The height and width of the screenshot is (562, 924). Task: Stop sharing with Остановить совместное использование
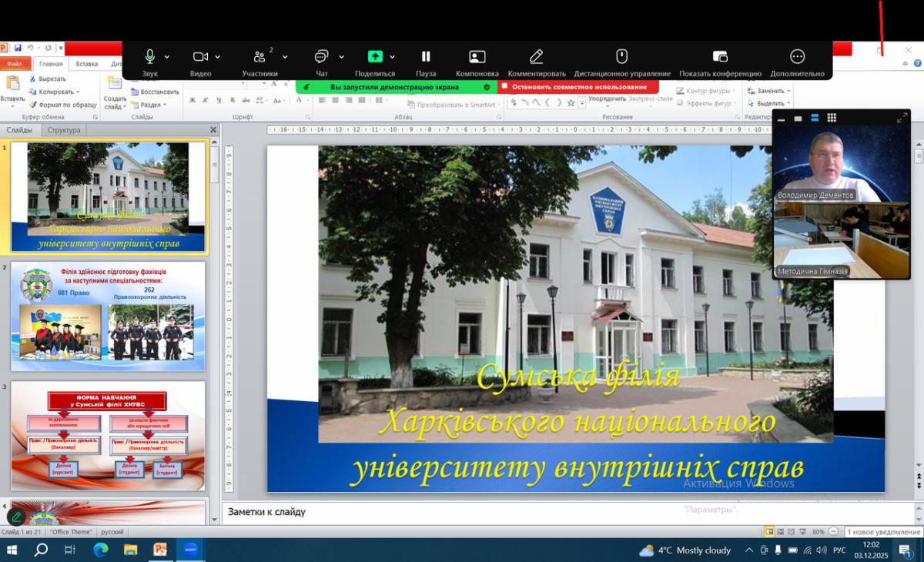(578, 87)
